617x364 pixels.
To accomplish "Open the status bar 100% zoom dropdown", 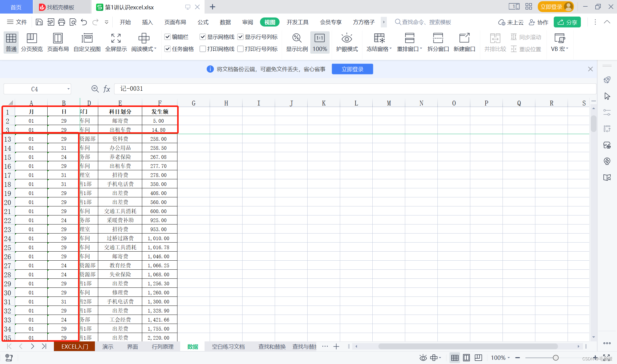I will point(509,358).
